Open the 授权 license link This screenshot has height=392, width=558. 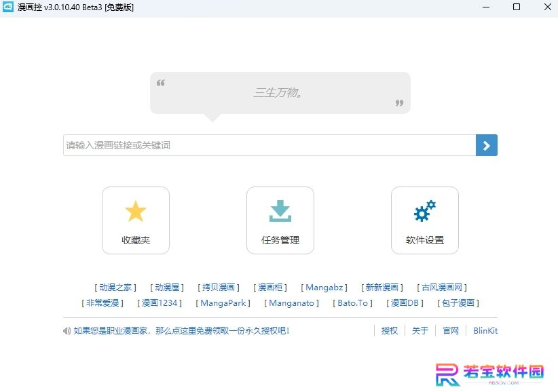tap(390, 331)
